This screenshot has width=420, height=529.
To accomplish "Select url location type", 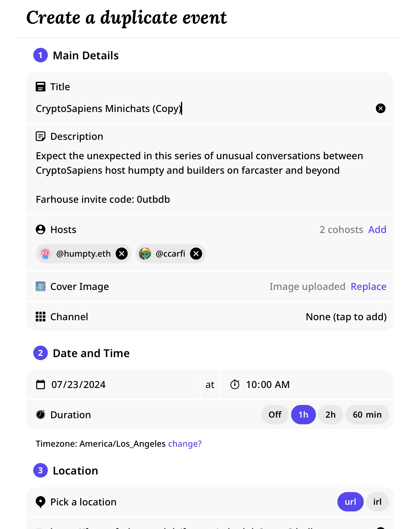I will (x=350, y=502).
